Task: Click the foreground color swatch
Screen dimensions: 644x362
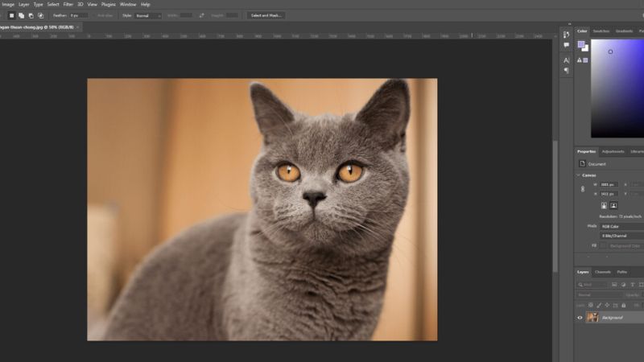Action: point(580,44)
